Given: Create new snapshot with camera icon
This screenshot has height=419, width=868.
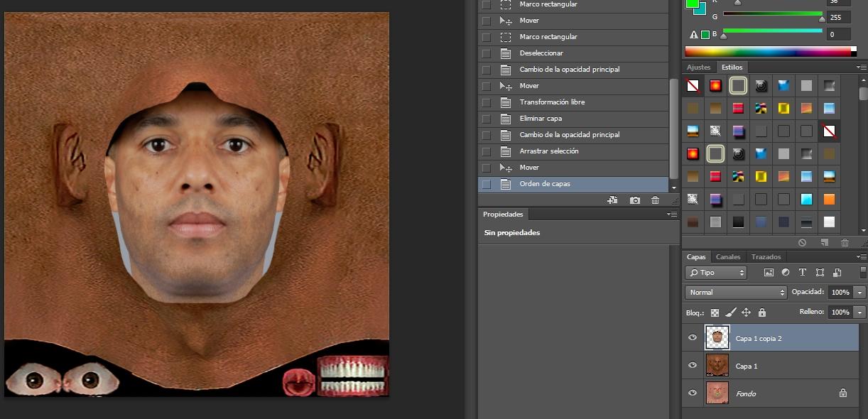Looking at the screenshot, I should click(x=635, y=201).
